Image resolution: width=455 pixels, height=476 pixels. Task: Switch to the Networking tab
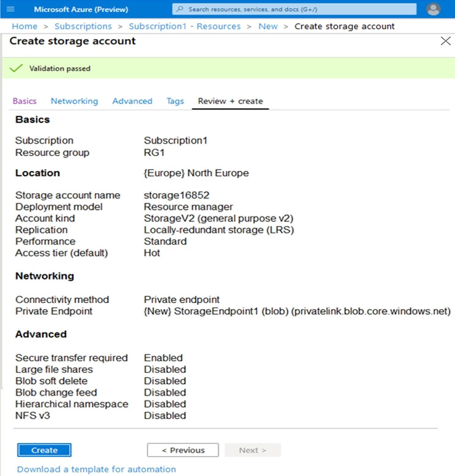74,101
